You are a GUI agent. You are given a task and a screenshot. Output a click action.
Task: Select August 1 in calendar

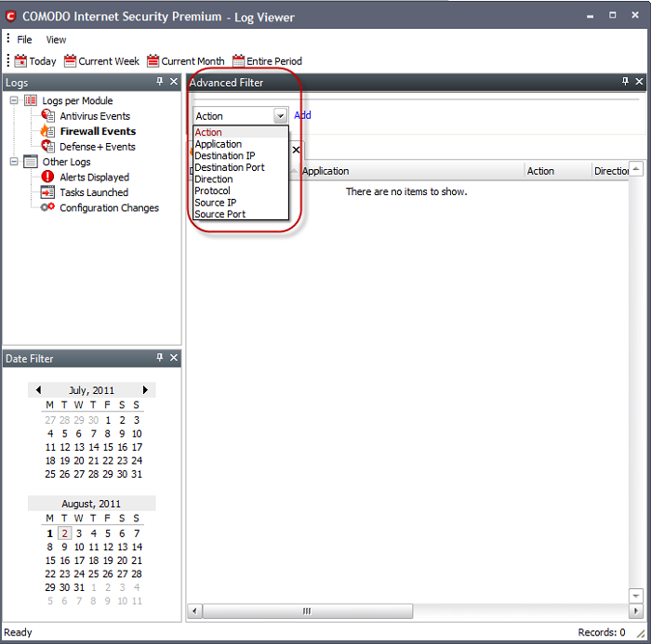50,533
